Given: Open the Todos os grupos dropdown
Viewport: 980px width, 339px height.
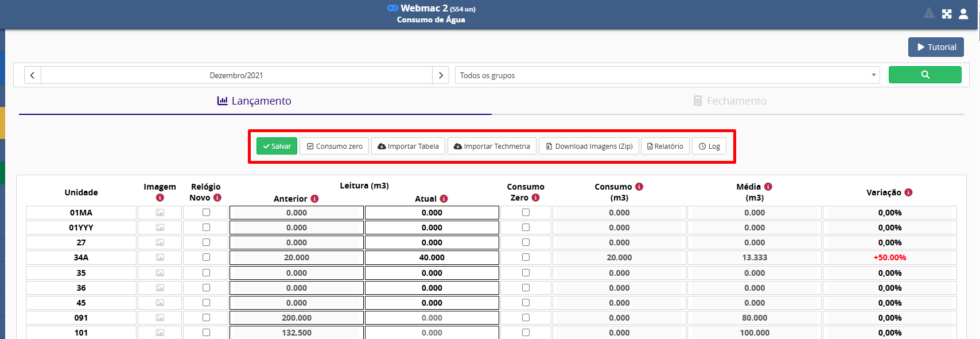Looking at the screenshot, I should (667, 75).
